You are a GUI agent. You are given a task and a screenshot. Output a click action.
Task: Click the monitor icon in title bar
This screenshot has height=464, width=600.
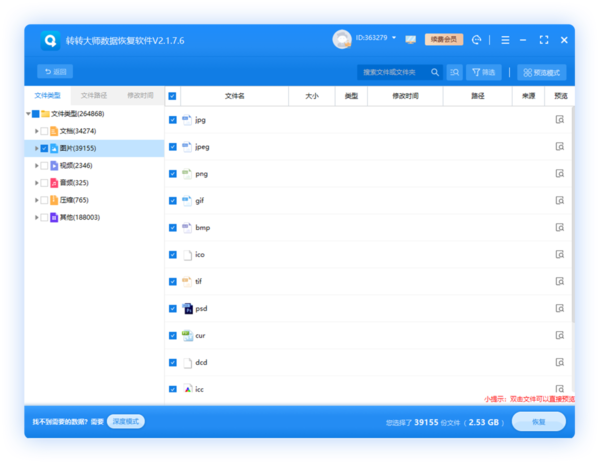tap(410, 40)
